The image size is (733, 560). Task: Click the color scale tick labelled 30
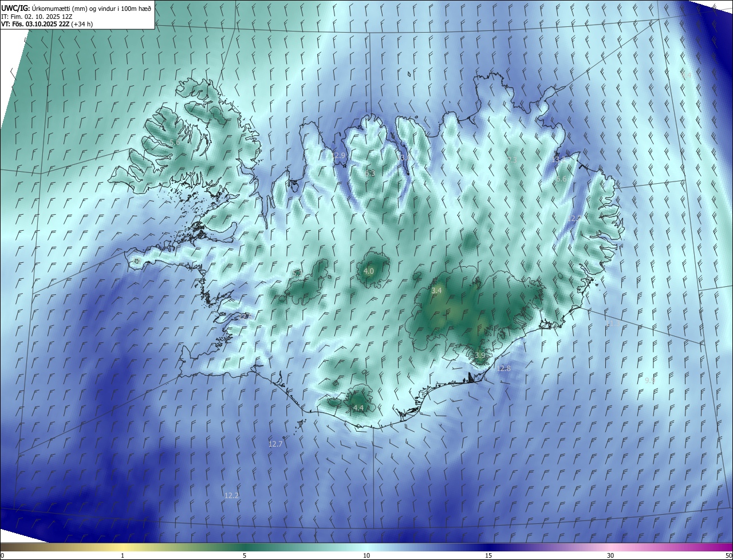click(x=610, y=555)
